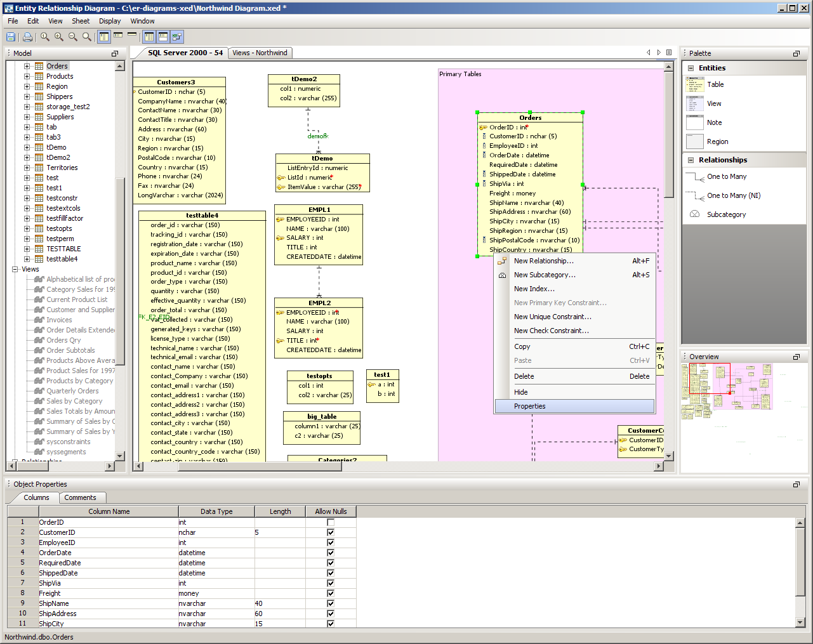Pick the Region item in Palette
Viewport: 813px width, 644px height.
coord(717,141)
